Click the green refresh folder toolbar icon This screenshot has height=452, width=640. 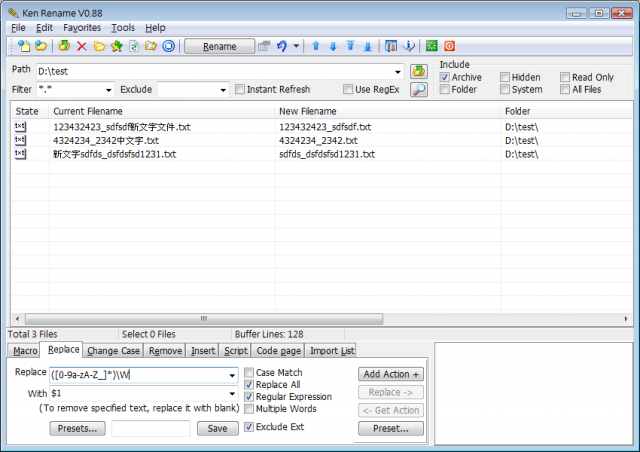[64, 46]
